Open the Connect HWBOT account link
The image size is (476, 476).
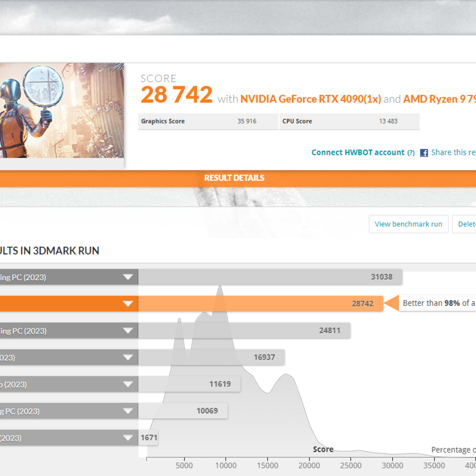click(x=358, y=152)
